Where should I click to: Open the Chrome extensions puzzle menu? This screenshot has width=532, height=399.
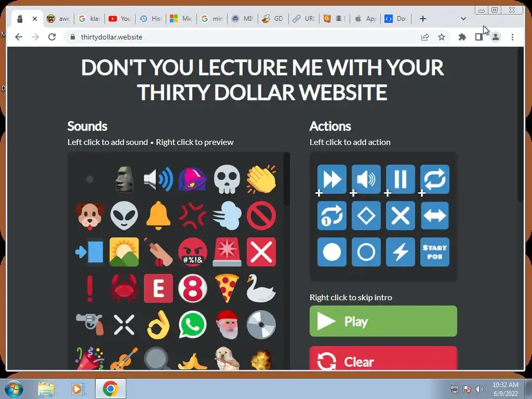click(x=462, y=37)
